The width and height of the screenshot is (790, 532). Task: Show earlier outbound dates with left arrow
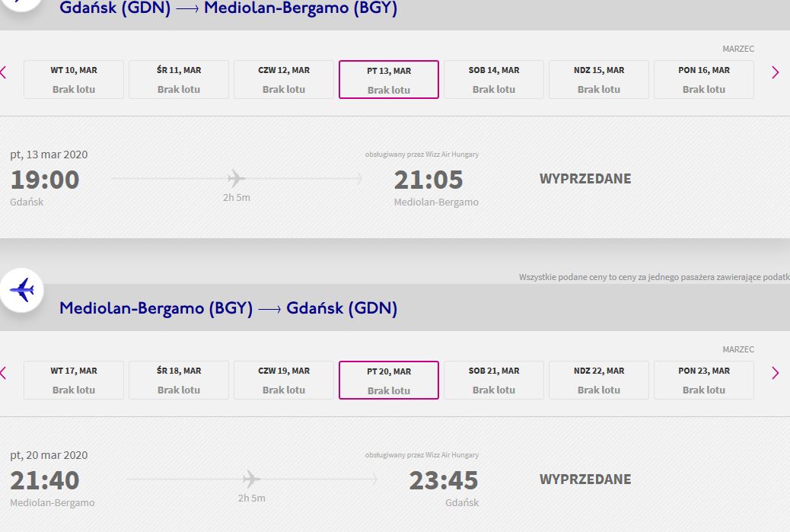coord(3,73)
